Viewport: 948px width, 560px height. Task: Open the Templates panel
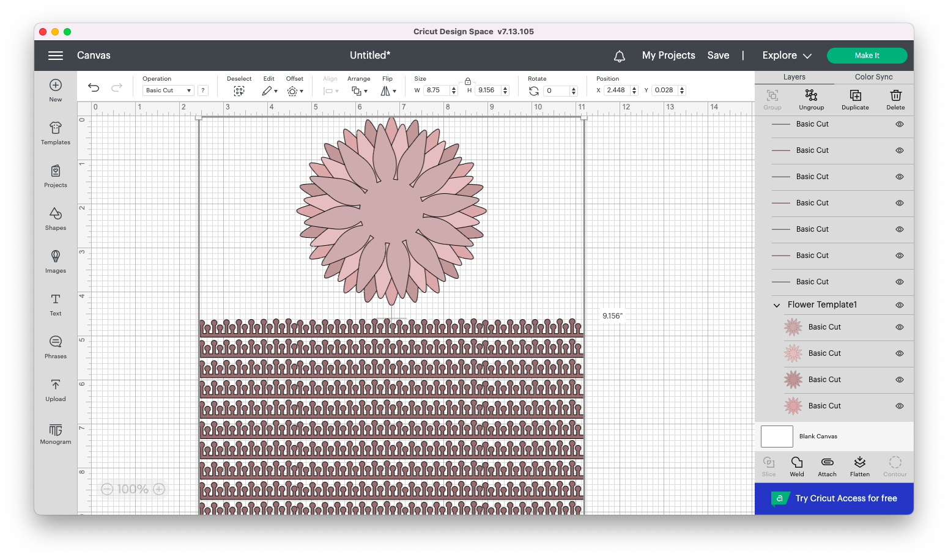coord(55,133)
